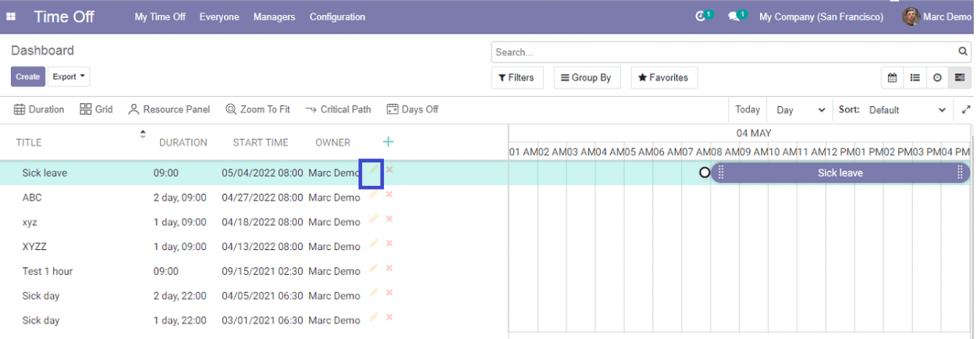Click the Create button
The width and height of the screenshot is (980, 339).
point(27,77)
